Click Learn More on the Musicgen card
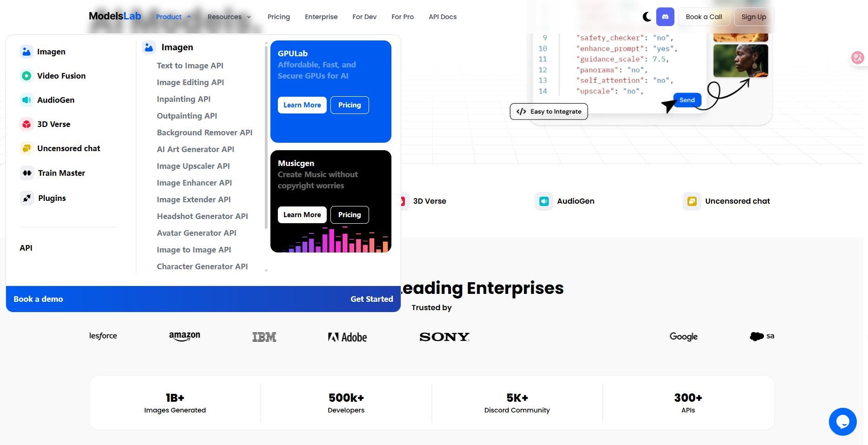The image size is (868, 445). (302, 215)
